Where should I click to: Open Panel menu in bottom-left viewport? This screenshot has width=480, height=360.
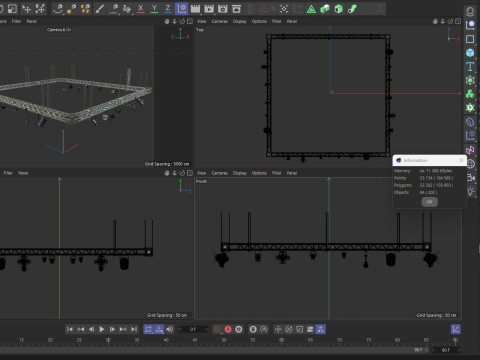[x=23, y=173]
